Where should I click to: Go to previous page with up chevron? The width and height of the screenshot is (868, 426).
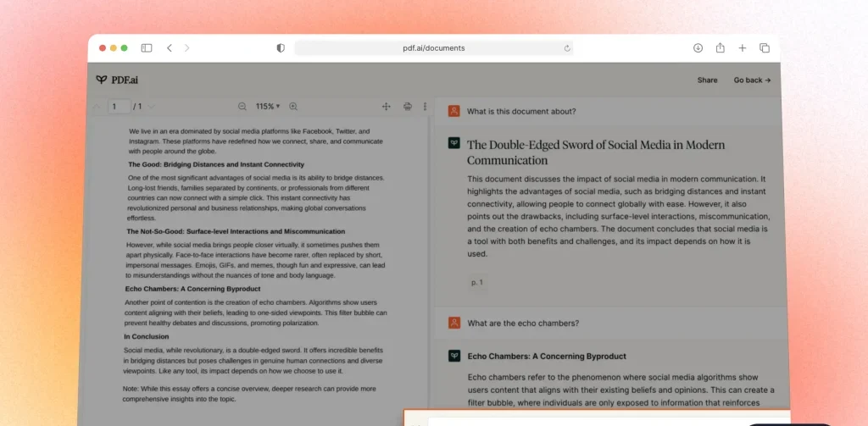click(x=97, y=107)
